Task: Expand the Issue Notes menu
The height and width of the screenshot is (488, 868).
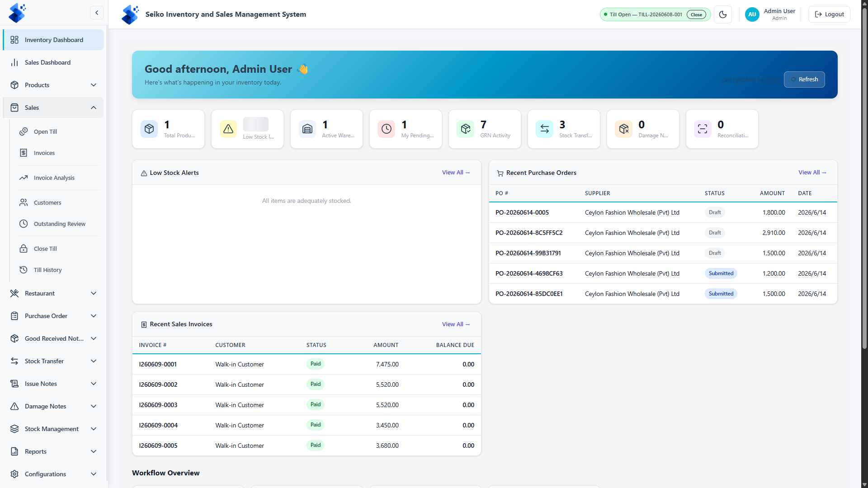Action: (x=53, y=384)
